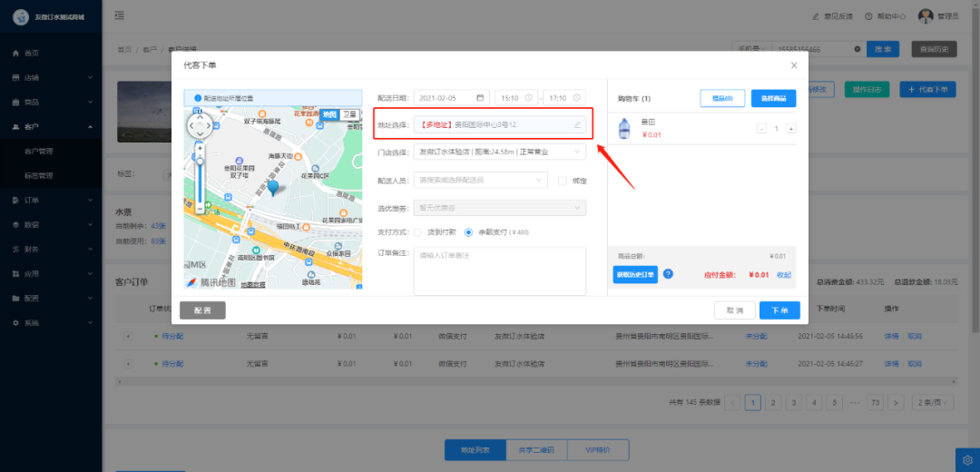980x472 pixels.
Task: Click the 收起 collapse link
Action: [x=784, y=274]
